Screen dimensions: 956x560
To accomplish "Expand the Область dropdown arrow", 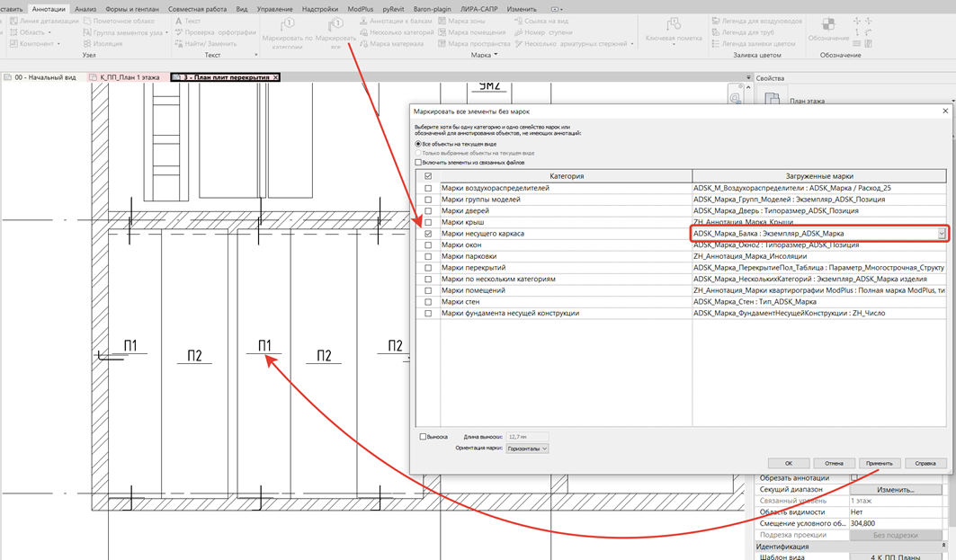I will [49, 32].
